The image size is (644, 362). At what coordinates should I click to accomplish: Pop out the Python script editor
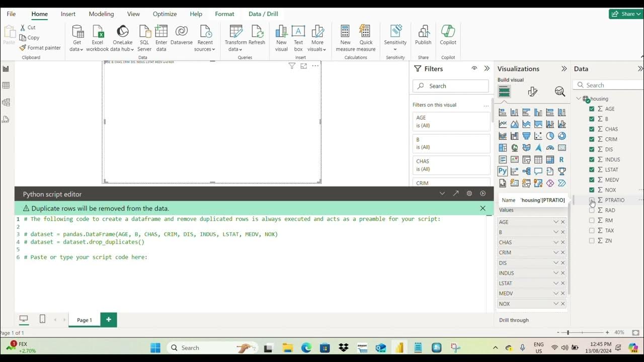(x=456, y=194)
